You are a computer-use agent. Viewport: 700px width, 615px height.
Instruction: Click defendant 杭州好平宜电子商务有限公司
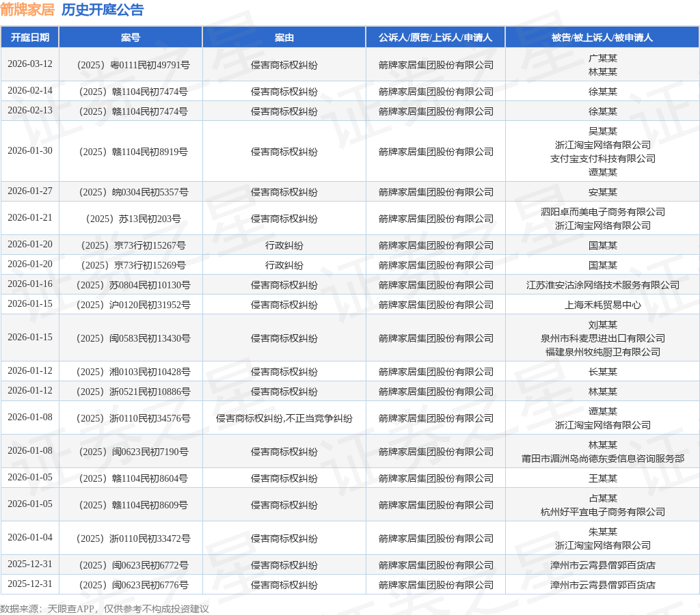[x=603, y=512]
